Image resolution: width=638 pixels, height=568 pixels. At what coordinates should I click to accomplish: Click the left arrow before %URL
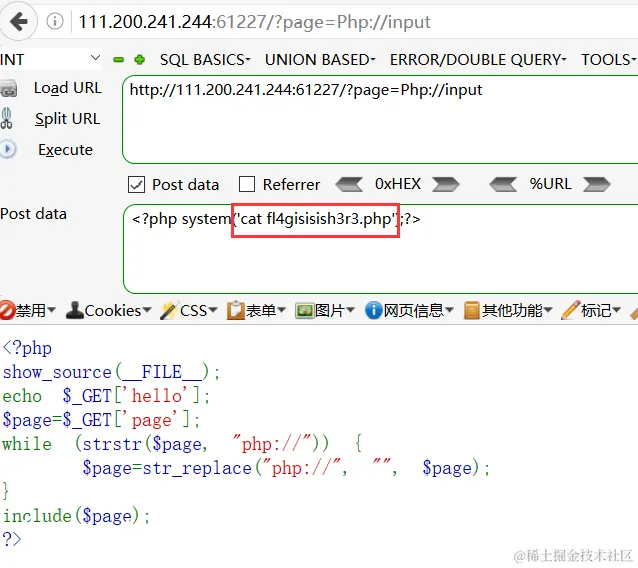[503, 184]
